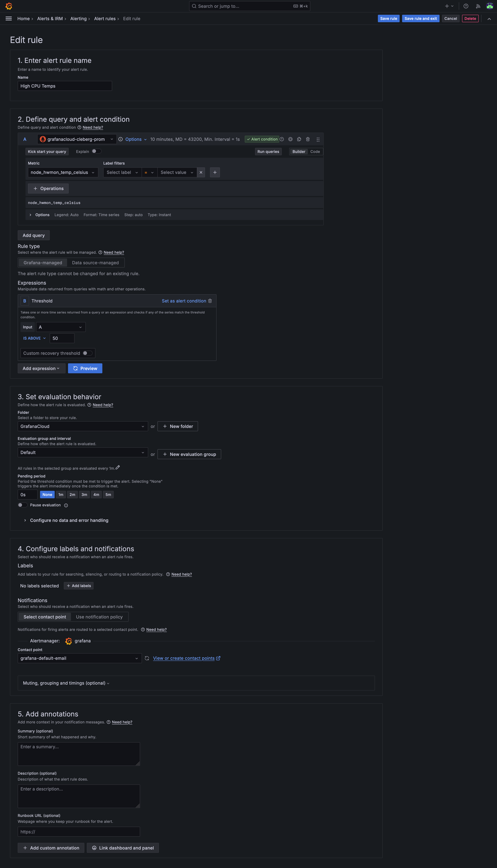Delete Threshold expression B trash icon
The width and height of the screenshot is (497, 868).
click(x=210, y=301)
